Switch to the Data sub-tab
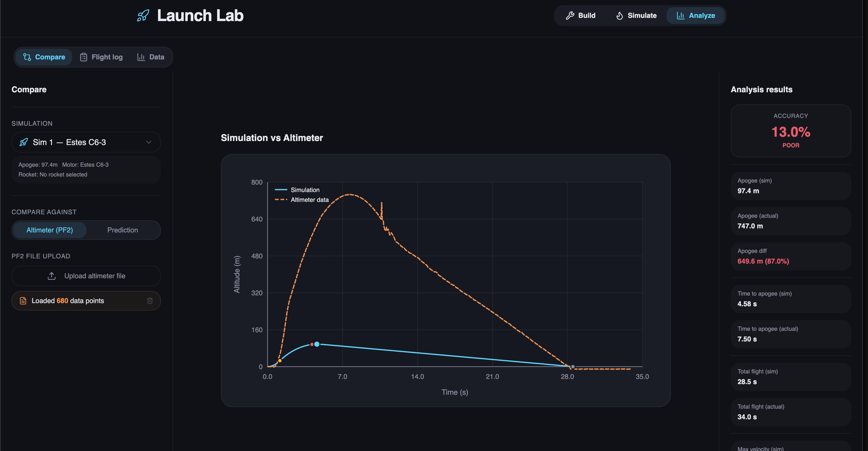 click(151, 57)
